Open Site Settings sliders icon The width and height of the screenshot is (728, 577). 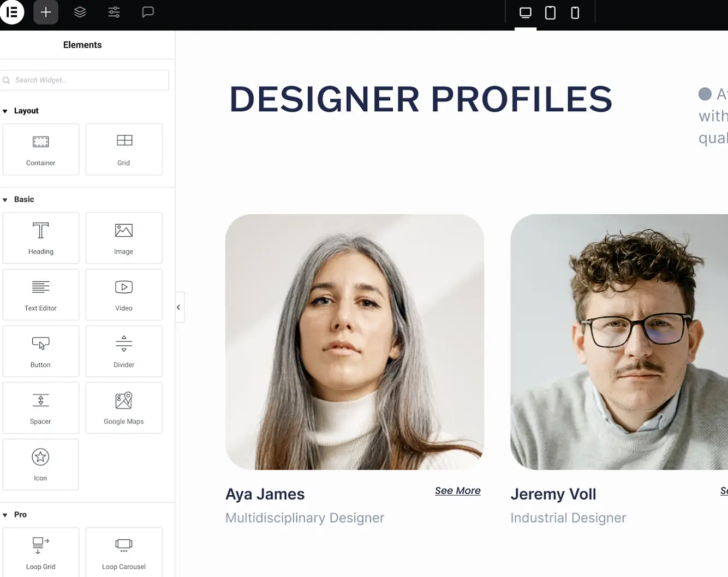tap(114, 13)
